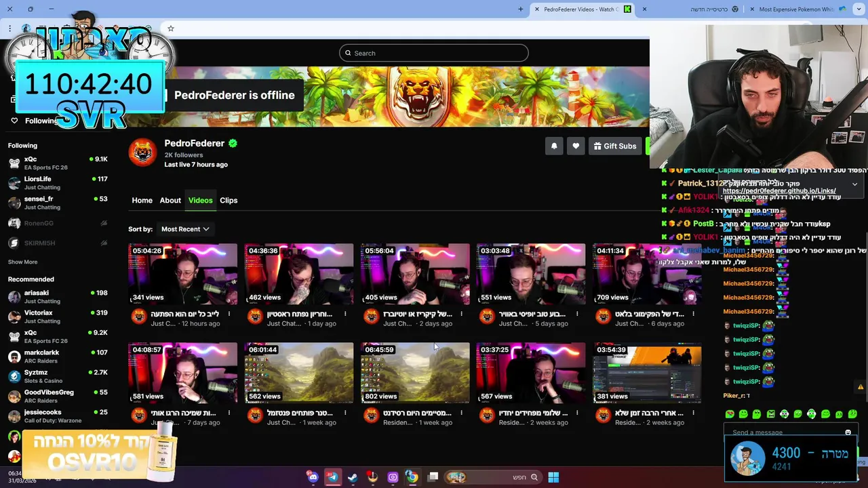Play the 04:36:36 video with 462 views

[299, 274]
